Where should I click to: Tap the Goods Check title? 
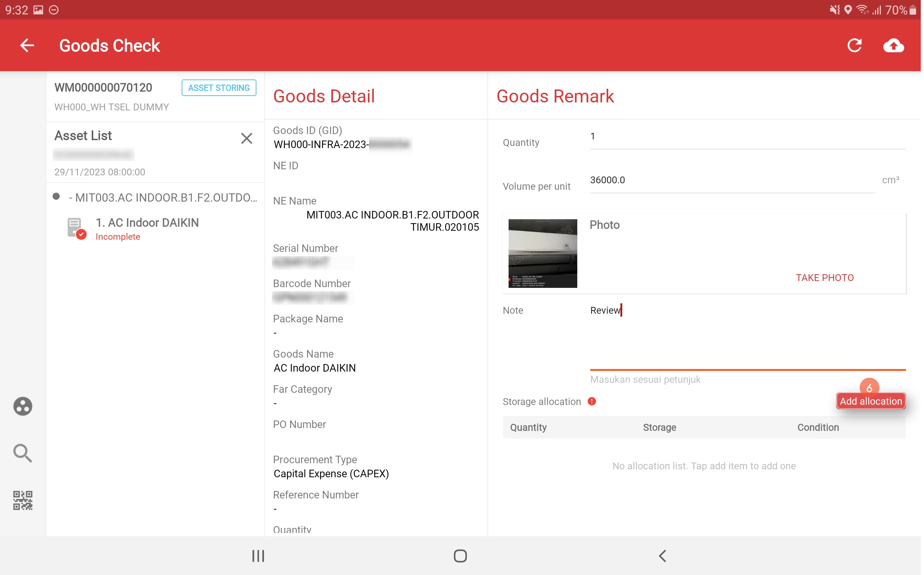point(110,46)
